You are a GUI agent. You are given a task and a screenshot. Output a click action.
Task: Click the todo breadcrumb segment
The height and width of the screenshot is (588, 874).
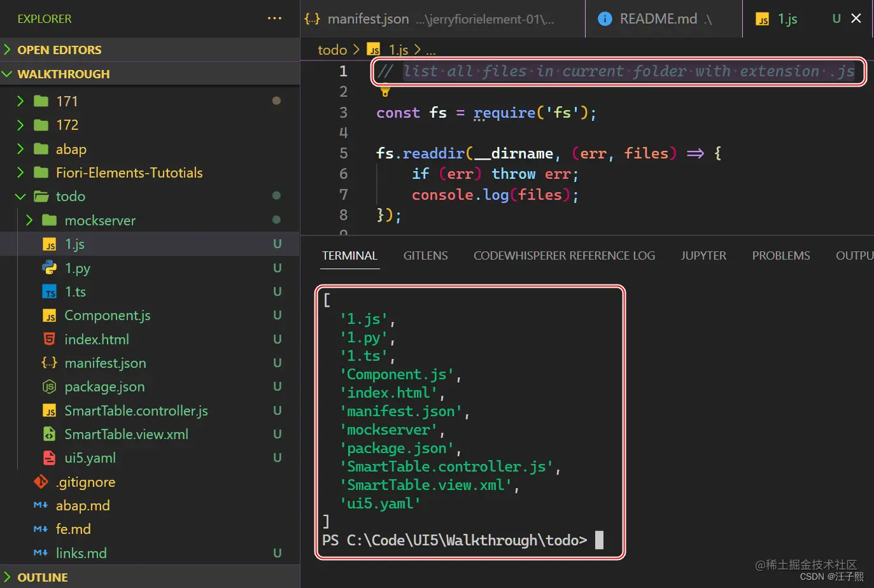[x=332, y=50]
